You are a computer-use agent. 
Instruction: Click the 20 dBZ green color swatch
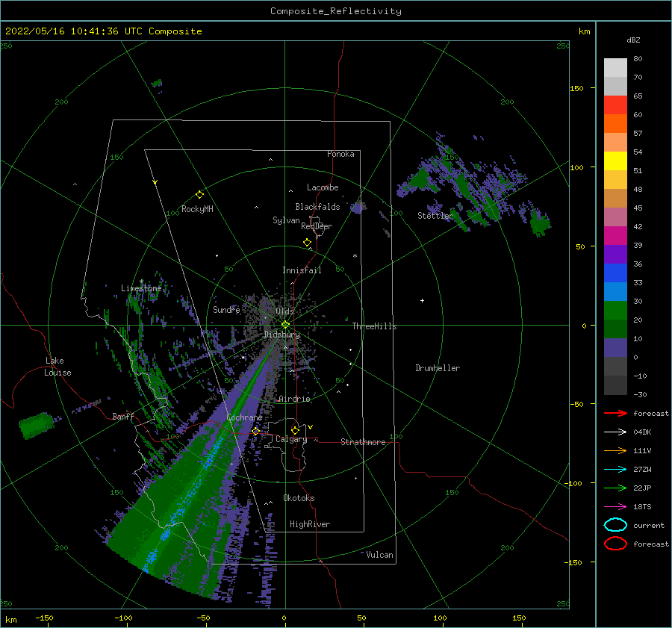click(615, 310)
